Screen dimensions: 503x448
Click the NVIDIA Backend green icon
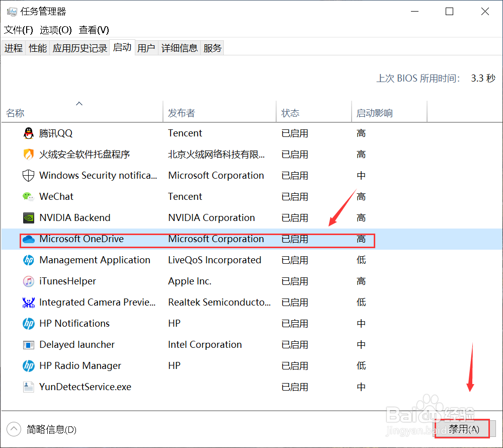[29, 217]
